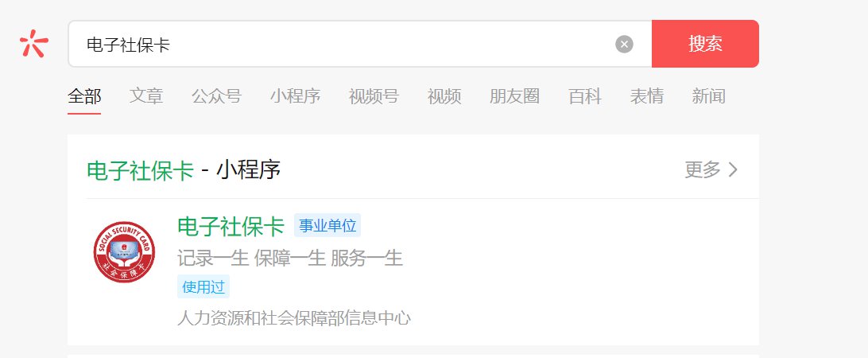The image size is (868, 358).
Task: Open the 百科 tab
Action: pos(584,96)
